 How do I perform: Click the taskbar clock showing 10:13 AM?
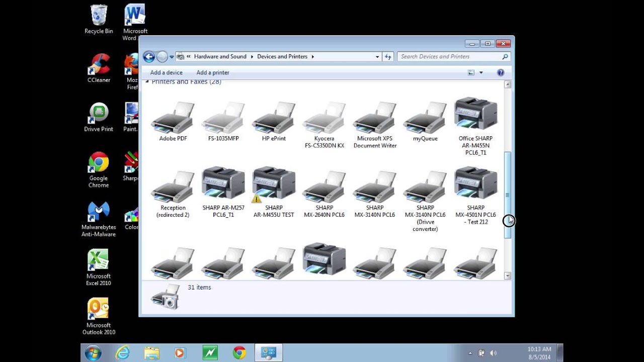coord(539,352)
